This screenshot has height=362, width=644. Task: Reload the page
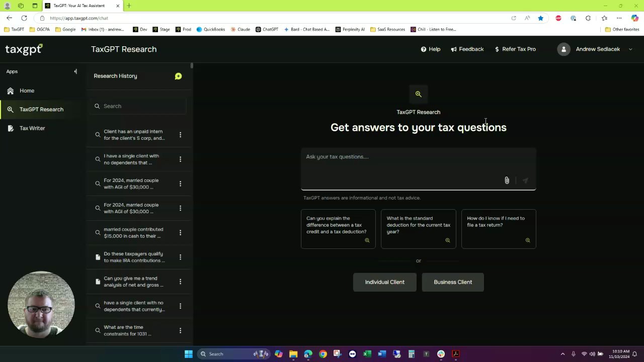(x=24, y=18)
